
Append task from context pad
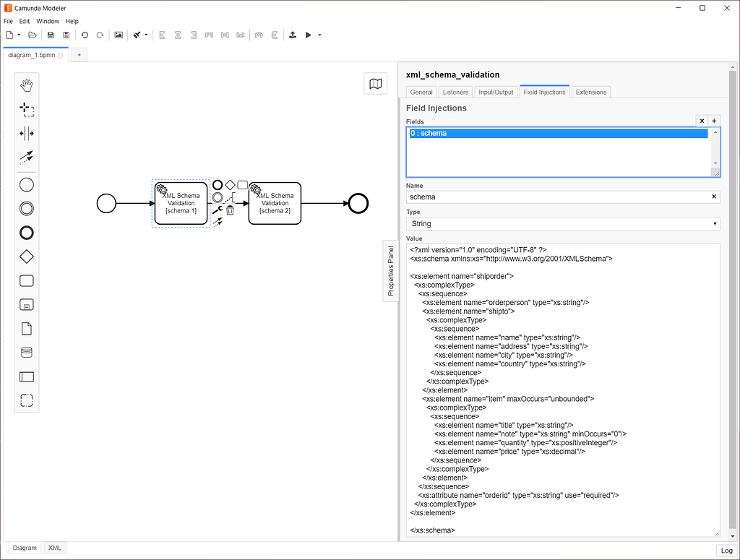tap(243, 185)
